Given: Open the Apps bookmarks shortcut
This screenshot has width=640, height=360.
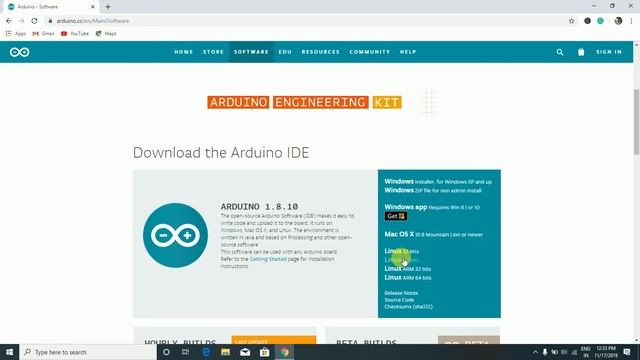Looking at the screenshot, I should click(16, 33).
